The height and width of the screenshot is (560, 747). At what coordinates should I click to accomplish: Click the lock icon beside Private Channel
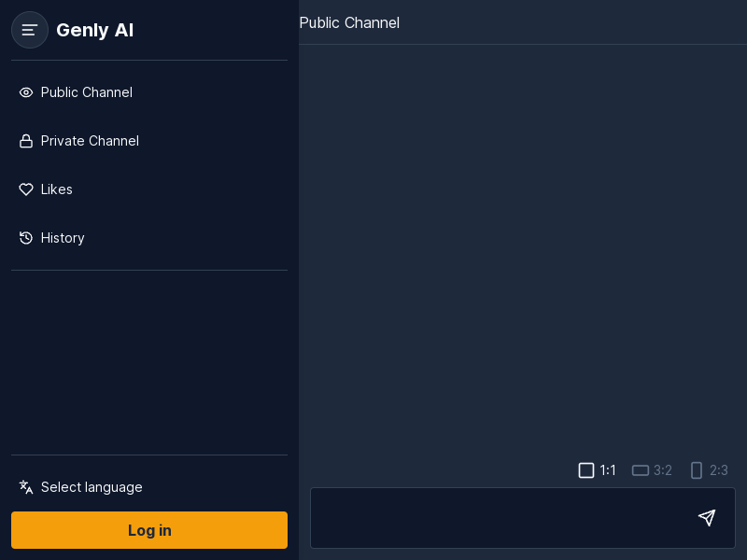pyautogui.click(x=26, y=141)
